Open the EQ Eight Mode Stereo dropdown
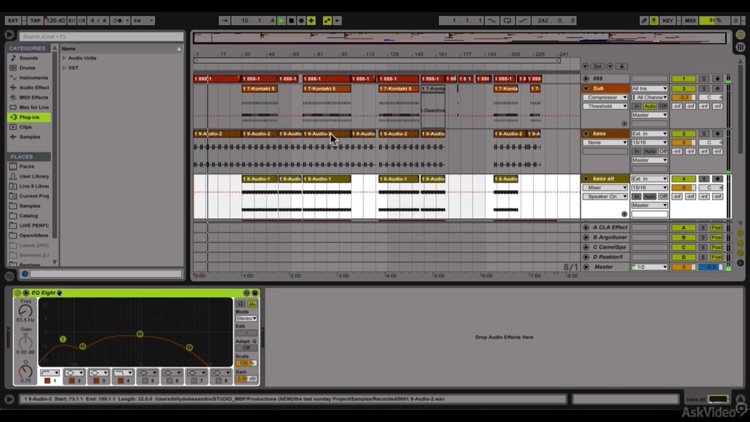Viewport: 750px width, 422px height. coord(246,318)
